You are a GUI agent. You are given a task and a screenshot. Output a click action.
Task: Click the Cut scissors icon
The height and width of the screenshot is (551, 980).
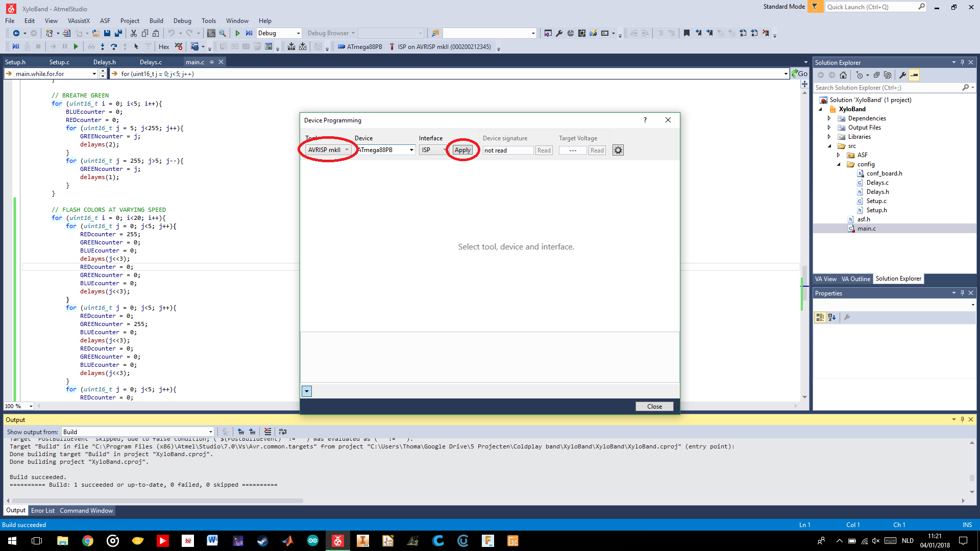(x=133, y=33)
